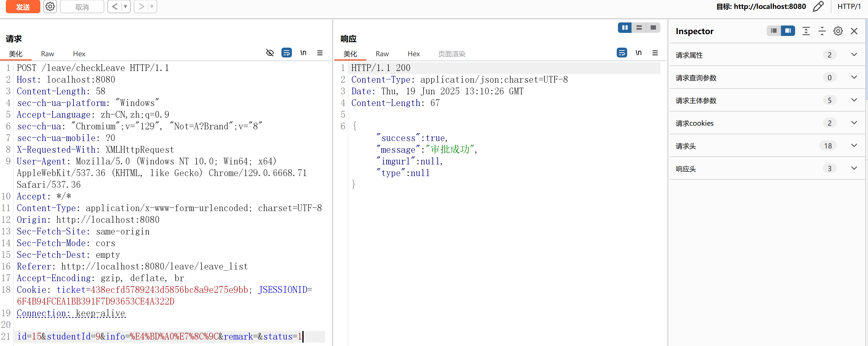This screenshot has width=868, height=346.
Task: Select combined tabbed layout icon
Action: pyautogui.click(x=653, y=28)
